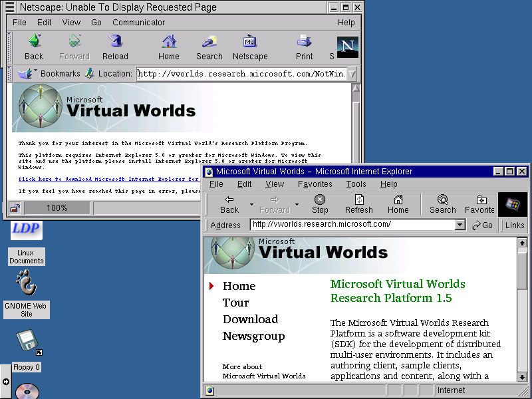This screenshot has height=399, width=532.
Task: Click into IE Address URL field
Action: pyautogui.click(x=353, y=224)
